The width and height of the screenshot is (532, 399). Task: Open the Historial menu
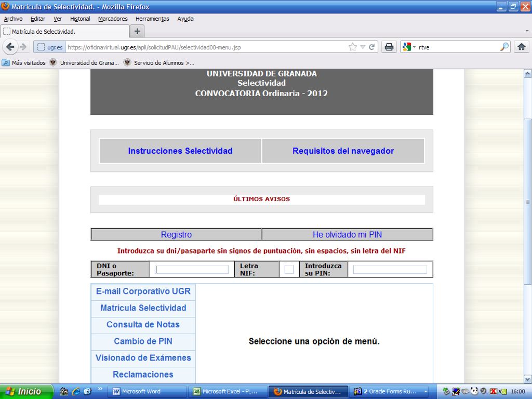[80, 19]
